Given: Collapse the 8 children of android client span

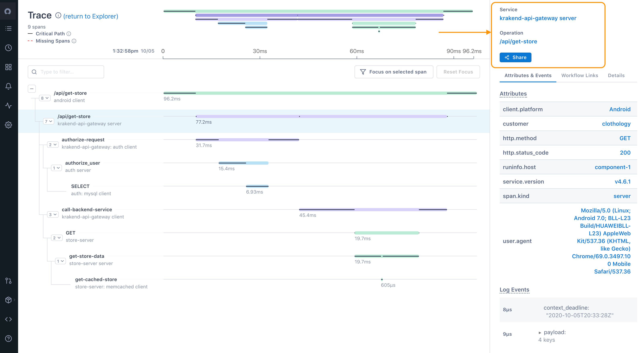Looking at the screenshot, I should [45, 98].
